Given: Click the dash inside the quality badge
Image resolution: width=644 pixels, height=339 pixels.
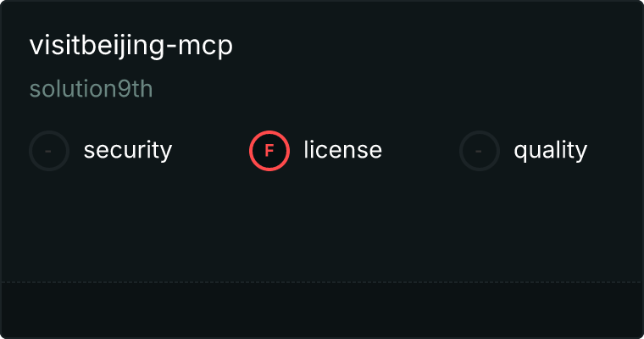Looking at the screenshot, I should 479,151.
